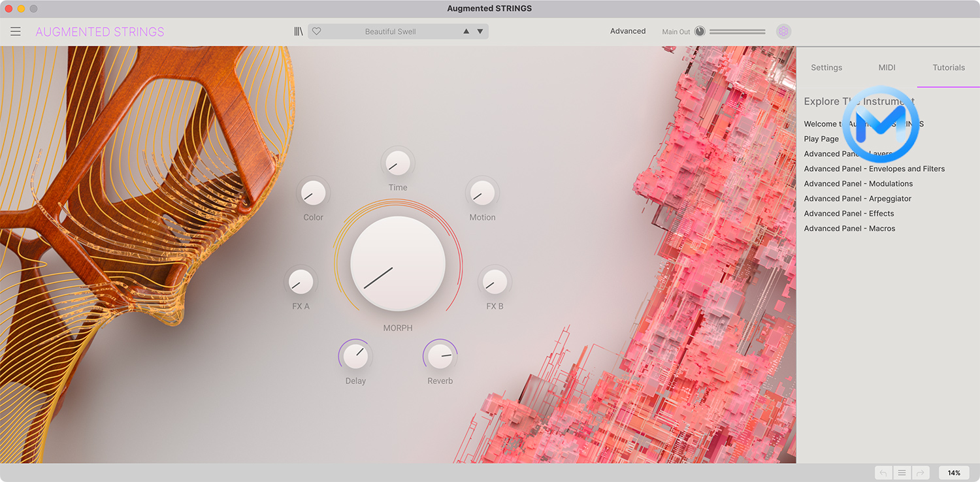Click the Main Out level meter
The image size is (980, 482).
[738, 31]
